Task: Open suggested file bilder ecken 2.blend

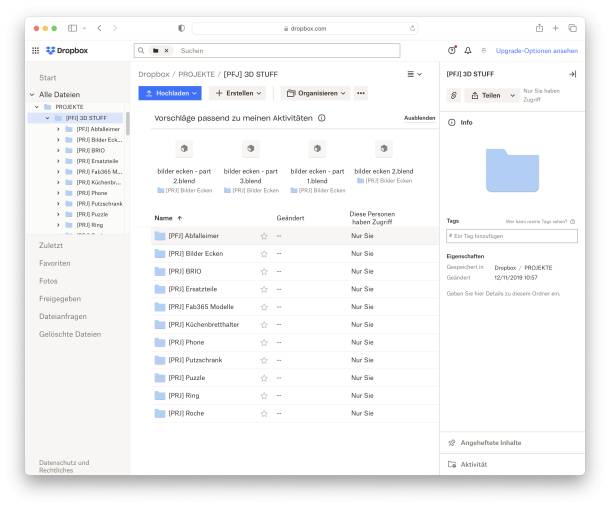Action: point(384,163)
